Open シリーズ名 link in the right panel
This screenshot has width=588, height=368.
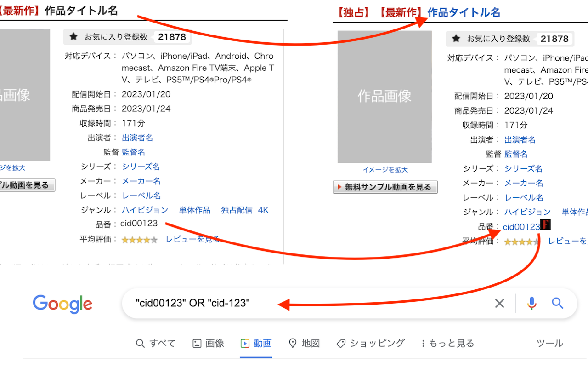point(524,168)
